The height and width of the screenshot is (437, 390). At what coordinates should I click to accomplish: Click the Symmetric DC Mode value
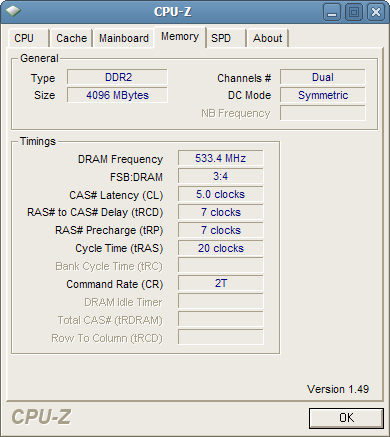click(x=323, y=95)
